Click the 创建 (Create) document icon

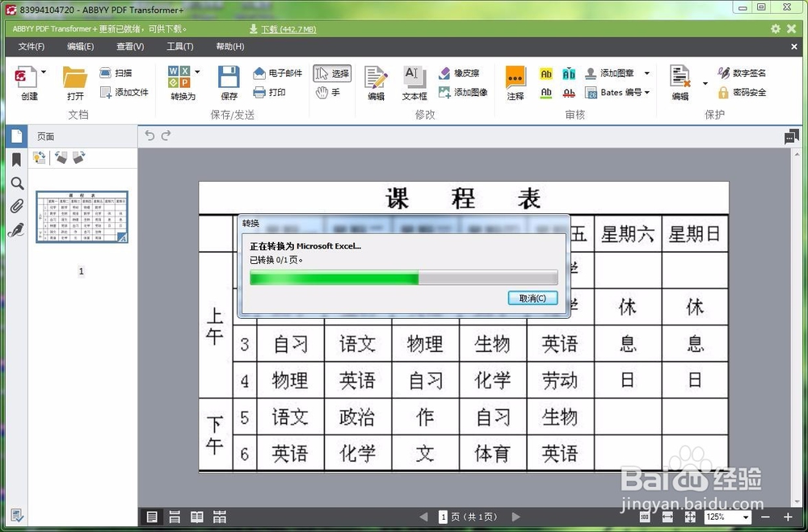pyautogui.click(x=26, y=77)
